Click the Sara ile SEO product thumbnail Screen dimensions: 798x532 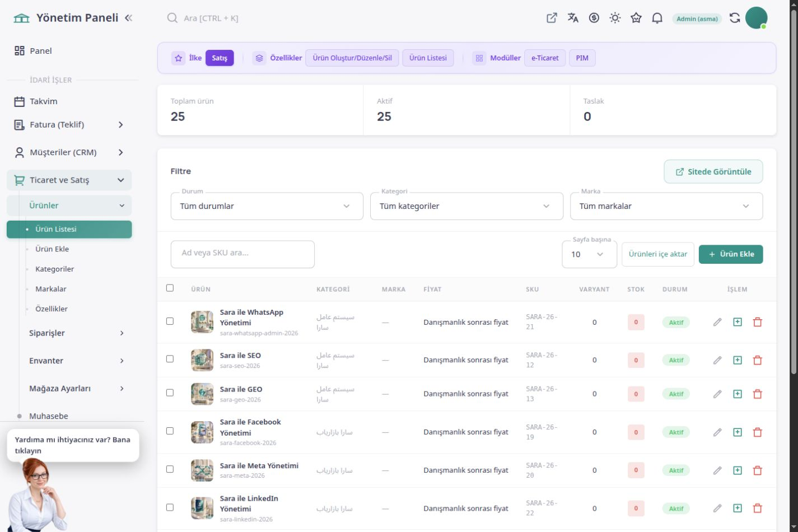click(202, 360)
